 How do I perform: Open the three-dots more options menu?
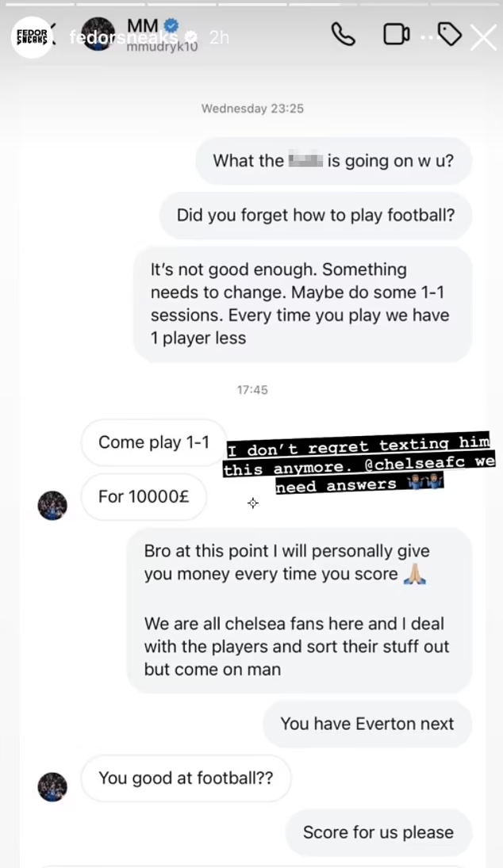point(428,36)
